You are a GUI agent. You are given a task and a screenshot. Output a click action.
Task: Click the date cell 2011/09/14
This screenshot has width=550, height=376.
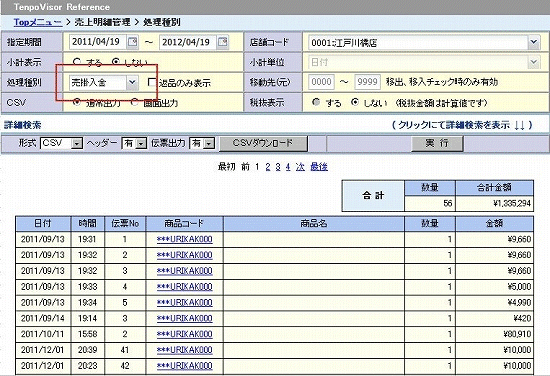(x=43, y=318)
